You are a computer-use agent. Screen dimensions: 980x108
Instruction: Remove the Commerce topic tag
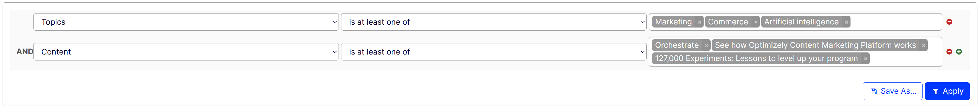tap(756, 22)
